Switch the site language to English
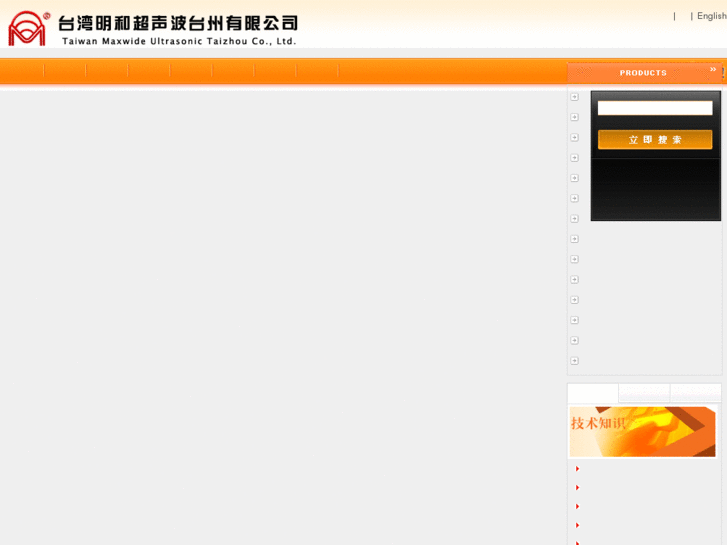The height and width of the screenshot is (545, 727). 712,16
